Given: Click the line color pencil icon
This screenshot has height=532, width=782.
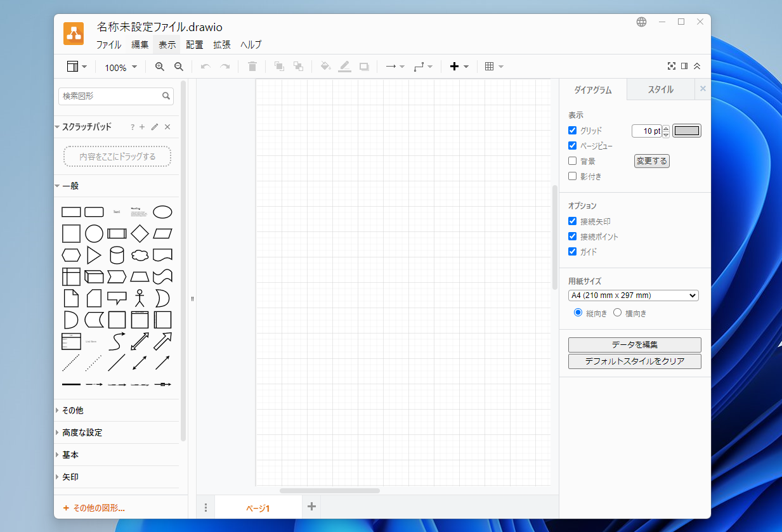Looking at the screenshot, I should (344, 67).
